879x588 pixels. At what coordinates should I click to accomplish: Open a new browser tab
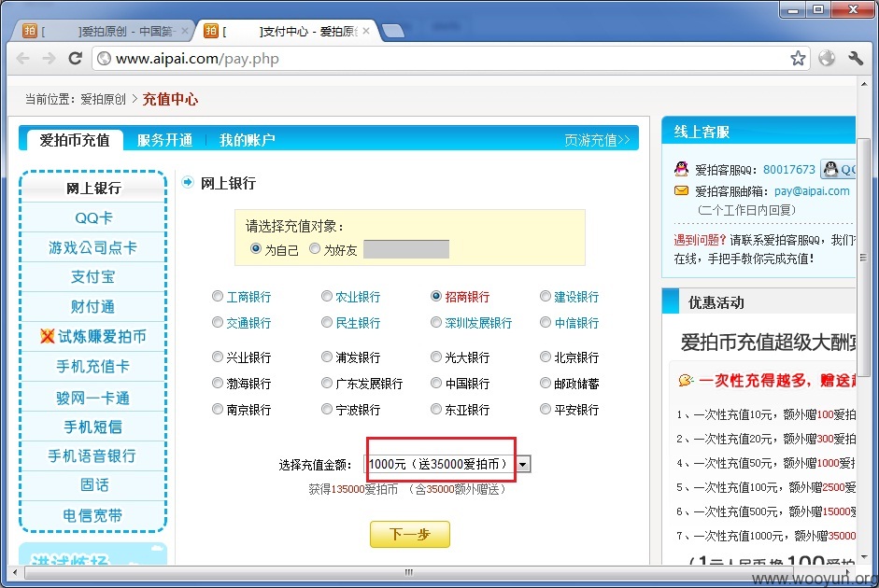coord(393,31)
